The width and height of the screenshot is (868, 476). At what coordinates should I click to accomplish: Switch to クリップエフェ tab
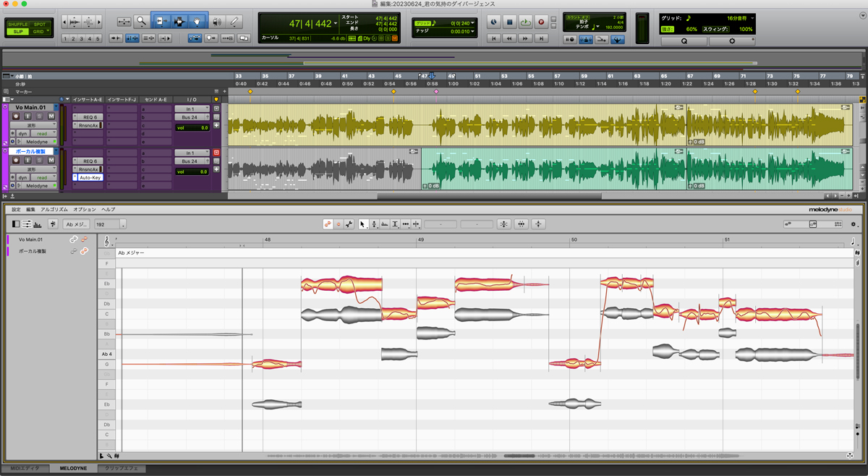[122, 469]
